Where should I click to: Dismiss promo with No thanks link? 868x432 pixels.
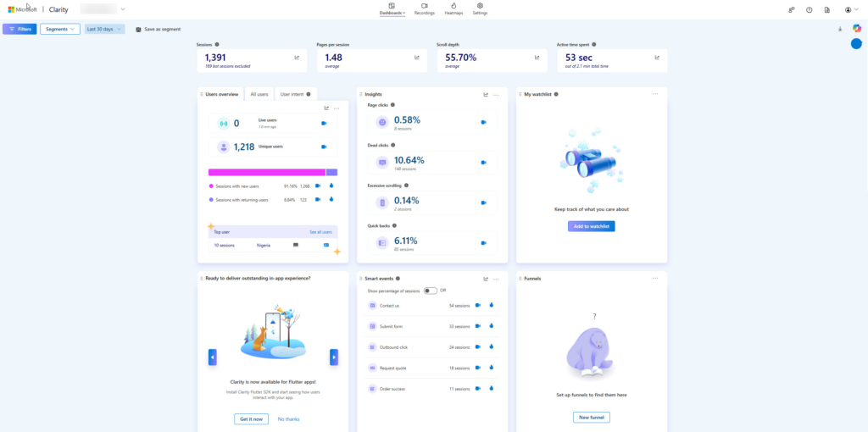pyautogui.click(x=288, y=419)
